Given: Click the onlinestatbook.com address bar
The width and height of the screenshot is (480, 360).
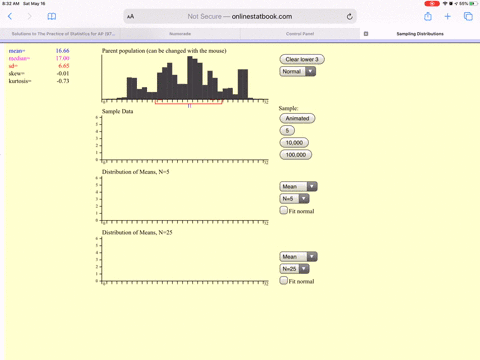Looking at the screenshot, I should tap(240, 16).
